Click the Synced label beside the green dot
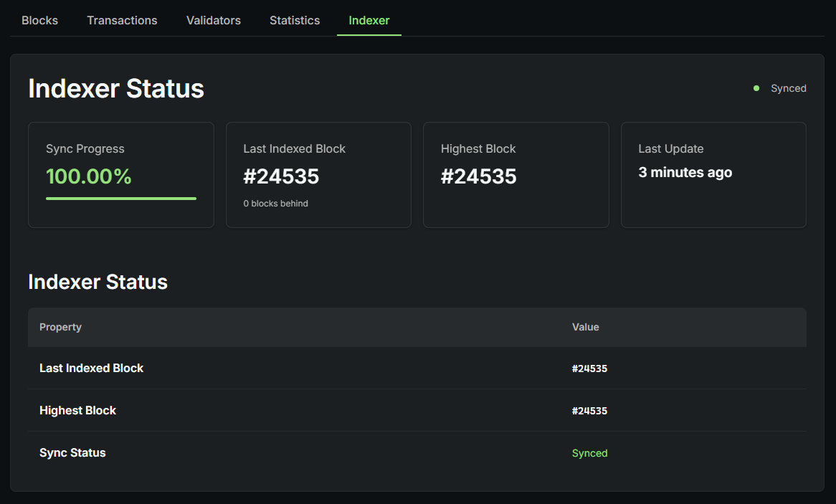 tap(788, 88)
